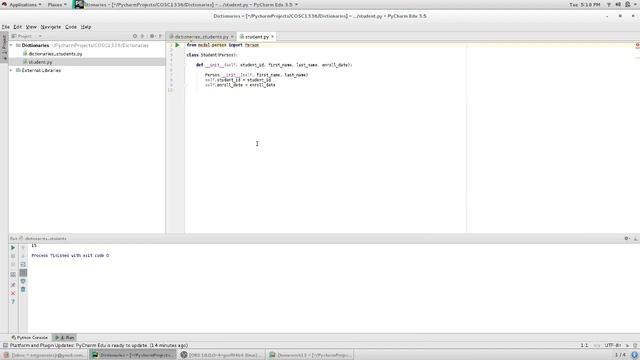This screenshot has width=640, height=360.
Task: Click the Stop process icon in Run panel
Action: (13, 256)
